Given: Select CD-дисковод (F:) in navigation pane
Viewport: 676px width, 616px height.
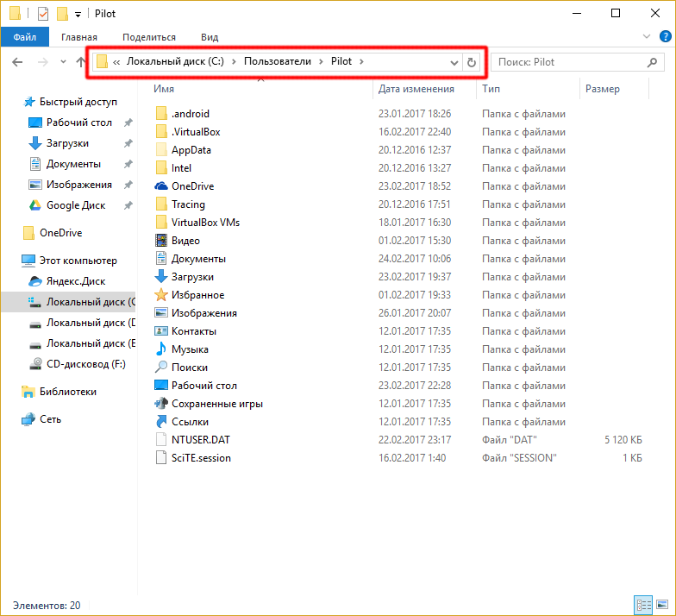Looking at the screenshot, I should (x=86, y=364).
